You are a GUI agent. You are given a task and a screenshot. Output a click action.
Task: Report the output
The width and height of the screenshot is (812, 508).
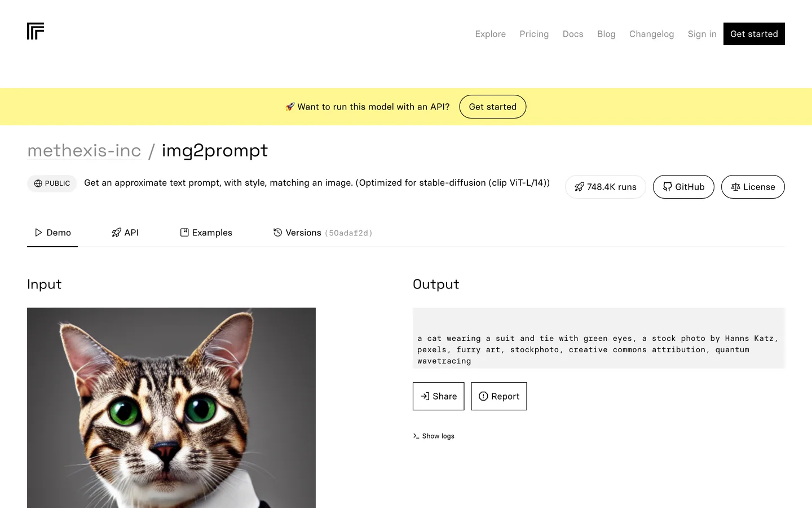[498, 396]
